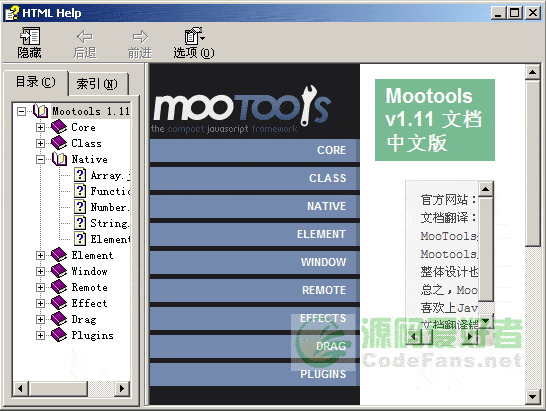
Task: Click the green Mootools v1.11 文档 banner
Action: (435, 120)
